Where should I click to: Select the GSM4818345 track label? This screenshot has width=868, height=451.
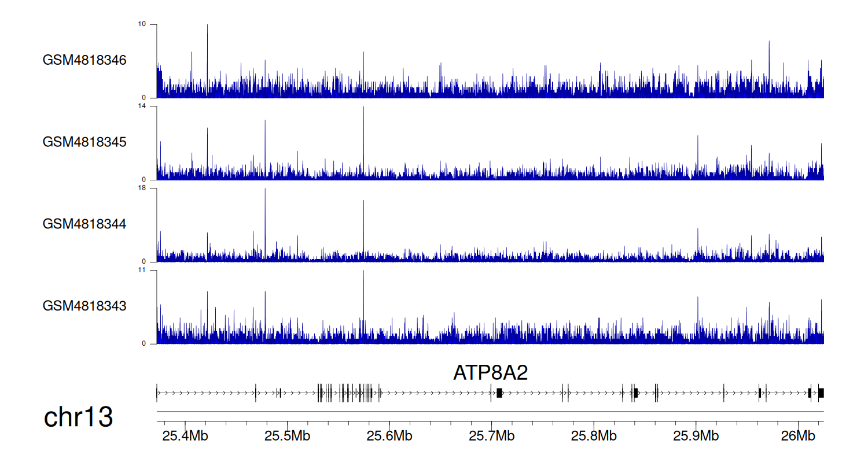(84, 142)
